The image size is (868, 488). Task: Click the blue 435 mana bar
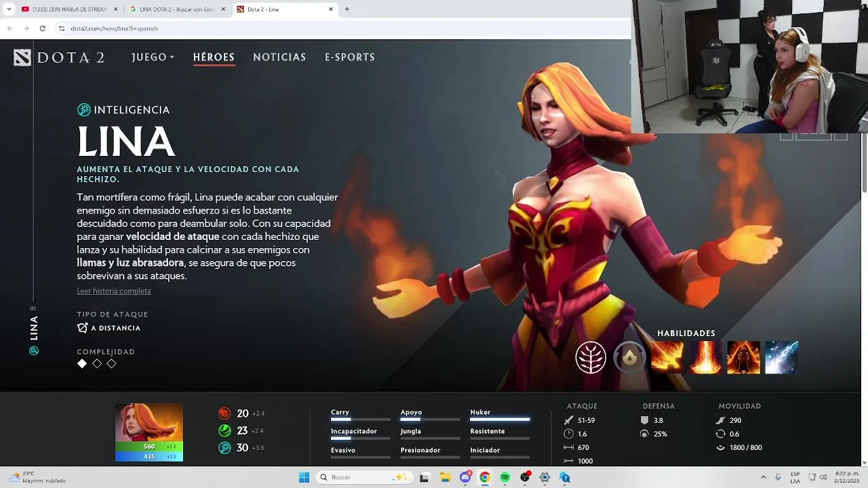[x=149, y=457]
